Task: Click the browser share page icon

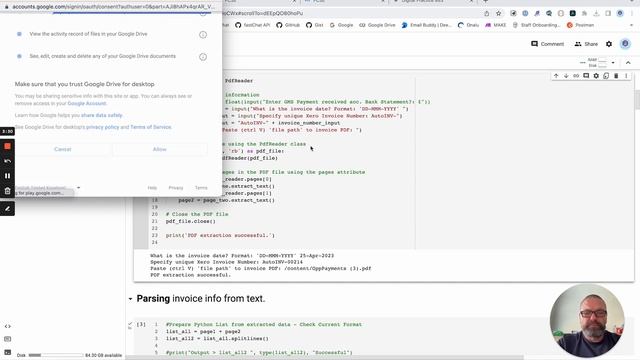Action: point(487,13)
